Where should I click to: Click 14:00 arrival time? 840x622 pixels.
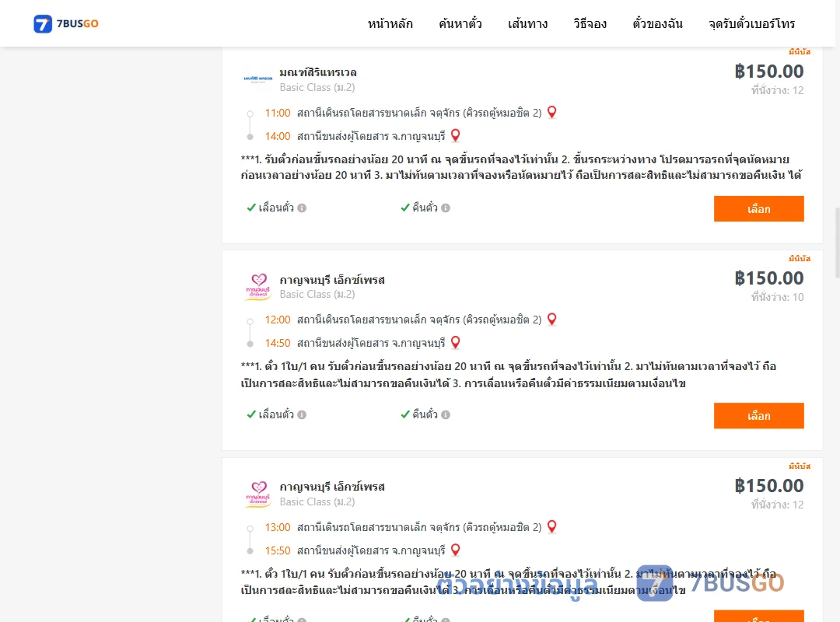pos(278,136)
